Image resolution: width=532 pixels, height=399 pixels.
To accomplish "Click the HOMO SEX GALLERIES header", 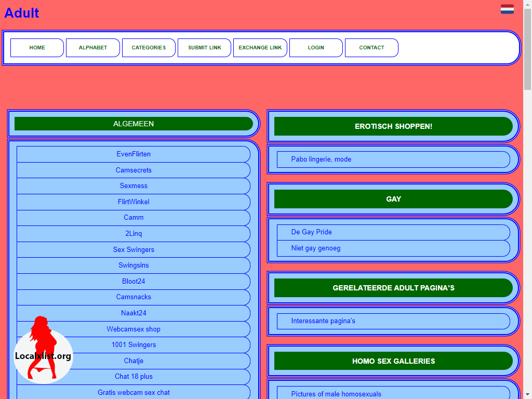I will tap(393, 361).
